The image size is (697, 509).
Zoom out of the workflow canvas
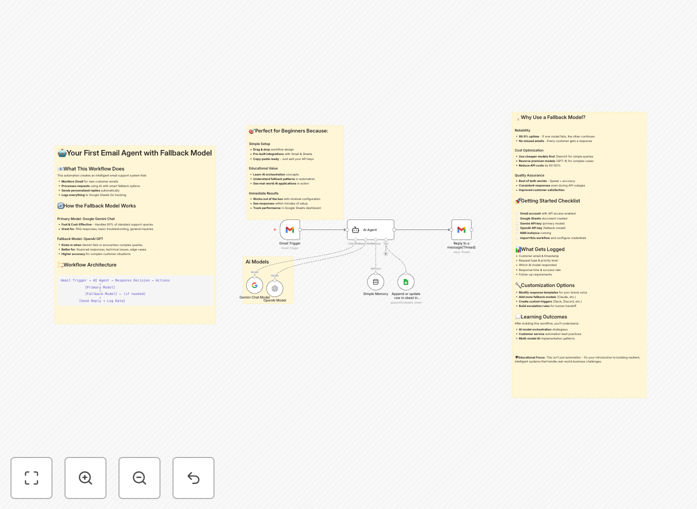pos(139,478)
